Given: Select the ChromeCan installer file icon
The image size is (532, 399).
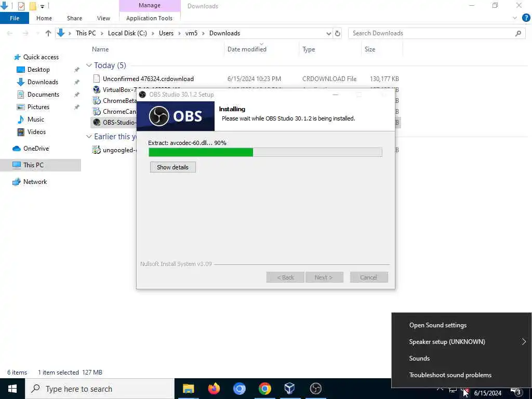Looking at the screenshot, I should [x=97, y=111].
